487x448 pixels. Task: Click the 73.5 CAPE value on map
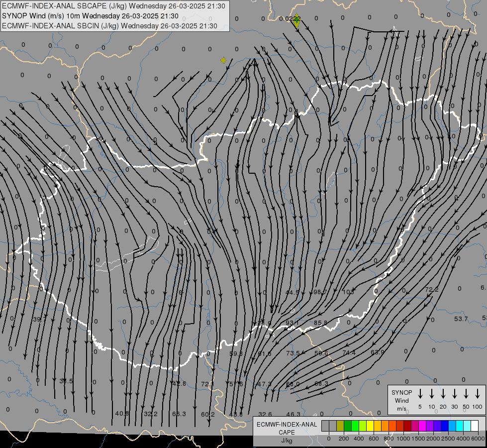pos(293,353)
